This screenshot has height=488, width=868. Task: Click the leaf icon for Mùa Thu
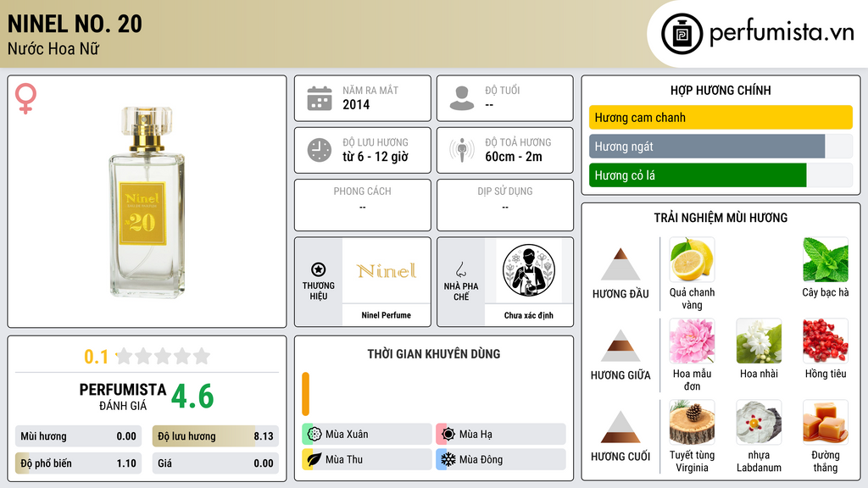pos(314,459)
